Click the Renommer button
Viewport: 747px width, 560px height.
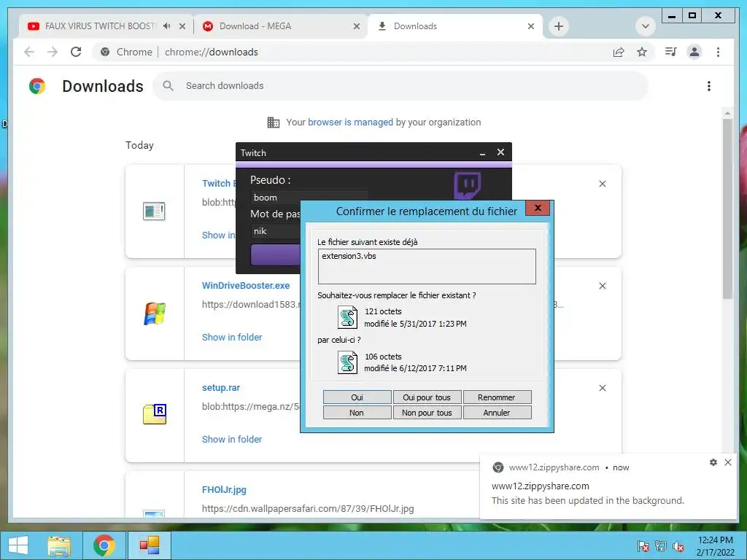point(497,397)
